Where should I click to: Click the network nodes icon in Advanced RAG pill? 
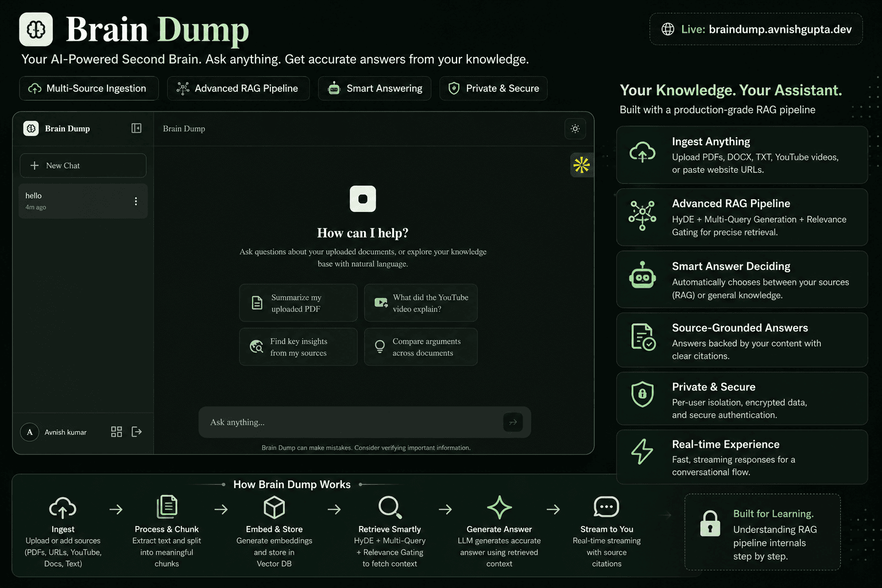click(x=183, y=88)
